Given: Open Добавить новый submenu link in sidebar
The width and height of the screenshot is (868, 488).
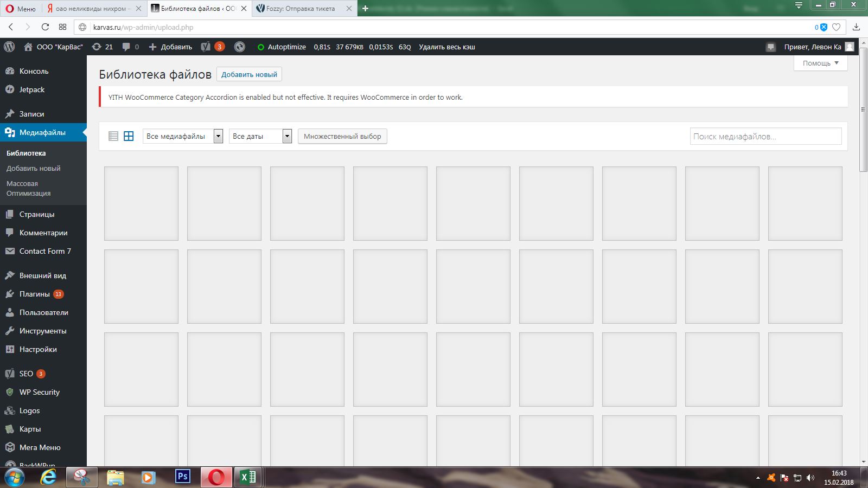Looking at the screenshot, I should click(34, 168).
